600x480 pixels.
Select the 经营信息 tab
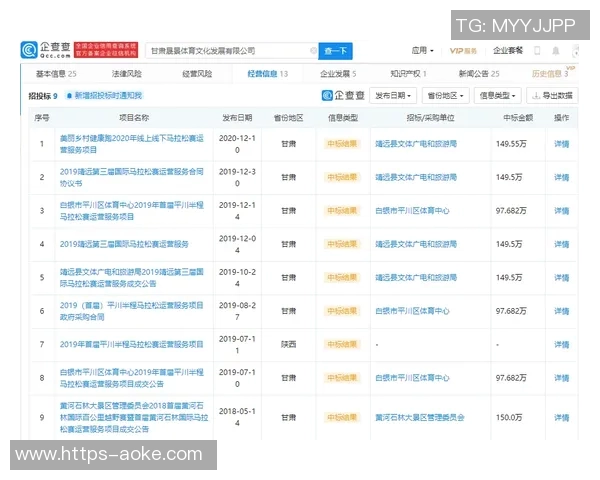coord(267,73)
